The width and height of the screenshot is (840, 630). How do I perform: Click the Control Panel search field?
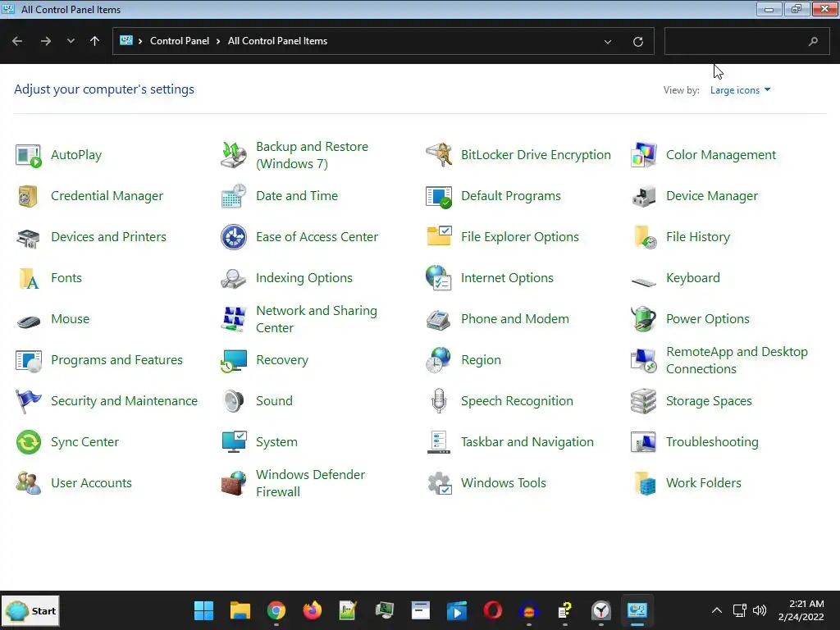tap(746, 41)
